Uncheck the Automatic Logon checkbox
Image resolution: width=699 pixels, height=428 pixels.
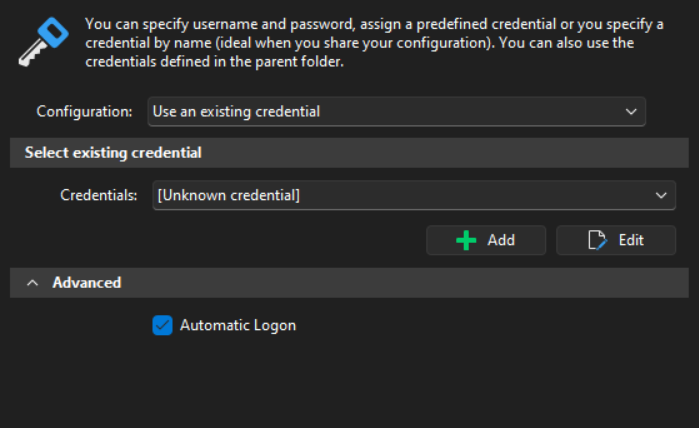click(162, 325)
